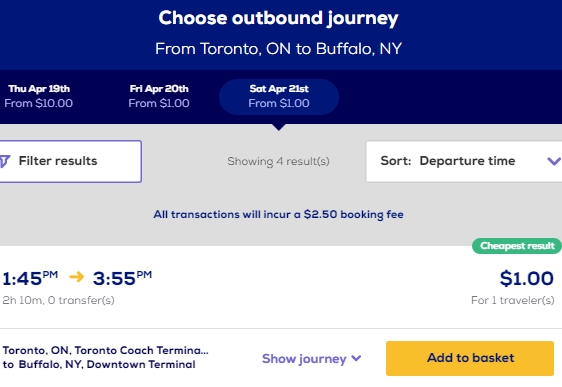562x387 pixels.
Task: Select the Fri Apr 20th date tab
Action: coord(159,96)
